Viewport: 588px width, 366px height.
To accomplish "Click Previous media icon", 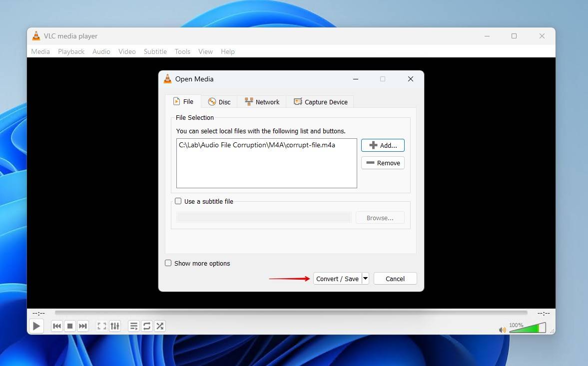I will [57, 326].
